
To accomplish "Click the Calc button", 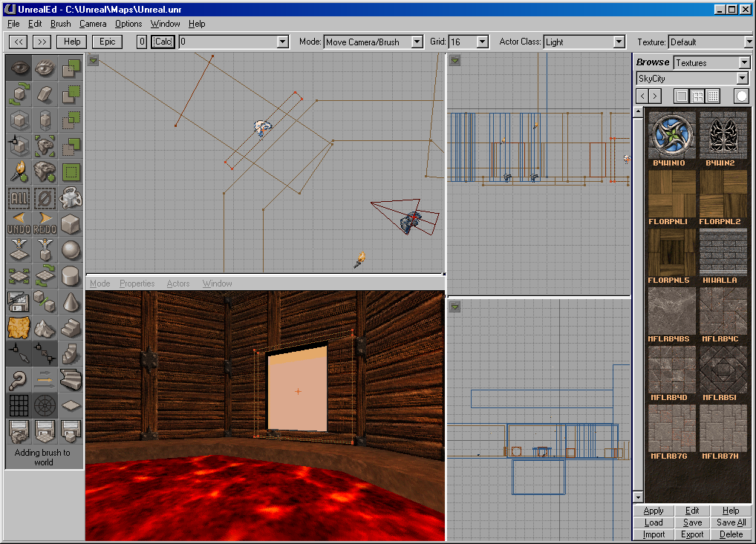I will pos(163,42).
